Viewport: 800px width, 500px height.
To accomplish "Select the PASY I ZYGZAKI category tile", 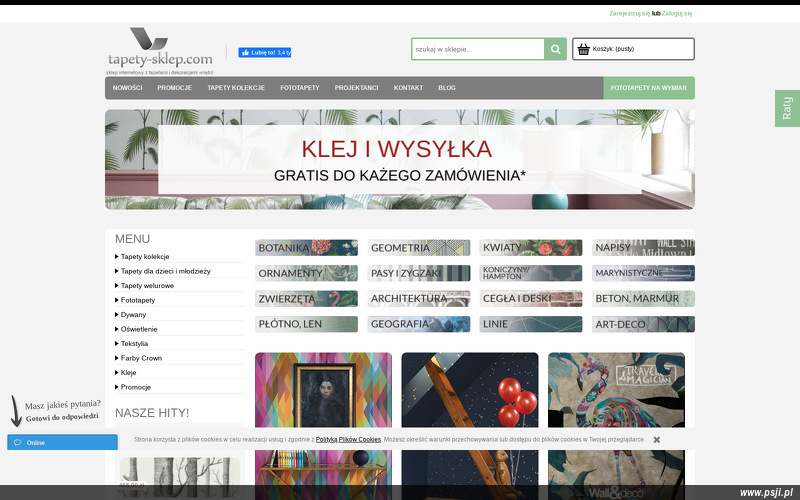I will (418, 273).
